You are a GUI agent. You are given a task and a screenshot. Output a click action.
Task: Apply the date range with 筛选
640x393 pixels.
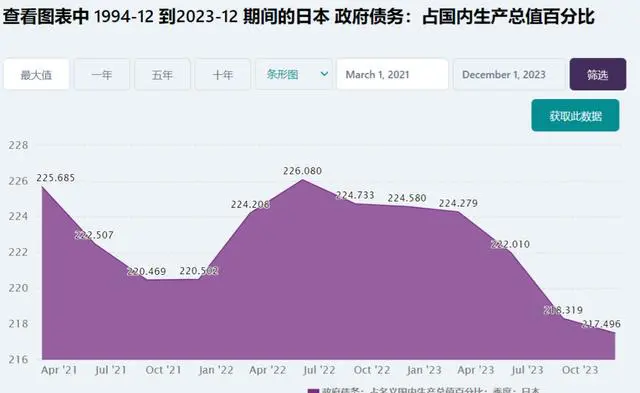(x=598, y=74)
